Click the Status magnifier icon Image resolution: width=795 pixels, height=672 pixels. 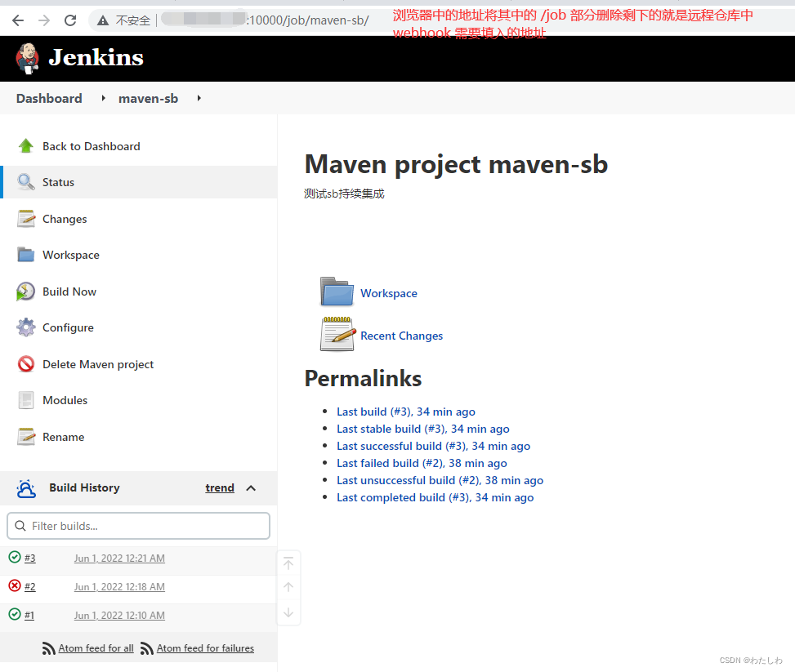tap(26, 182)
